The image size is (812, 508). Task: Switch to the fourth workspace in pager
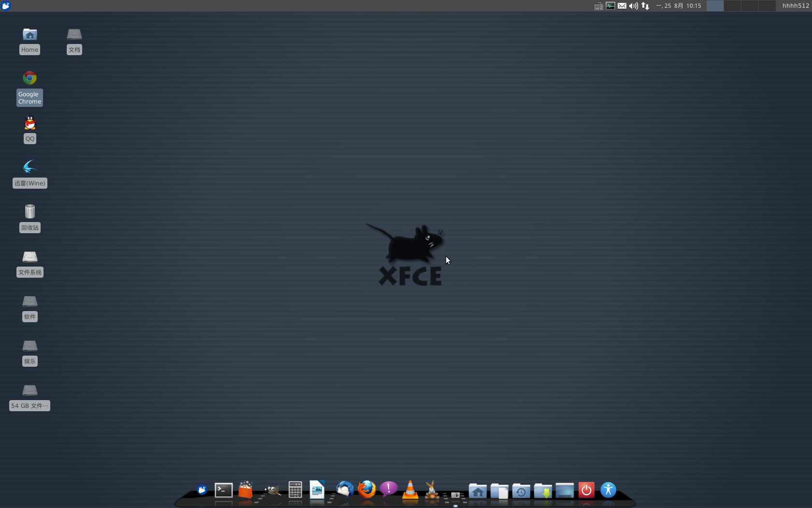tap(767, 6)
